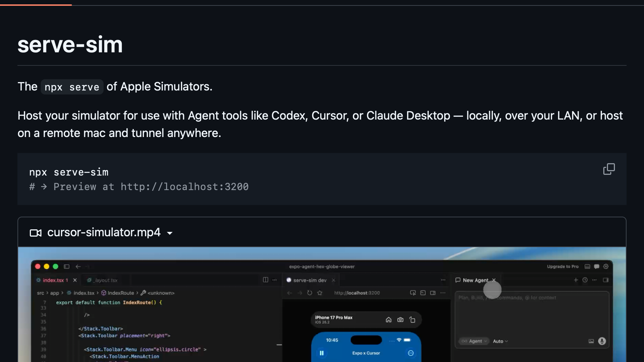Image resolution: width=644 pixels, height=362 pixels.
Task: Close the serve-sim dev tab
Action: point(333,280)
